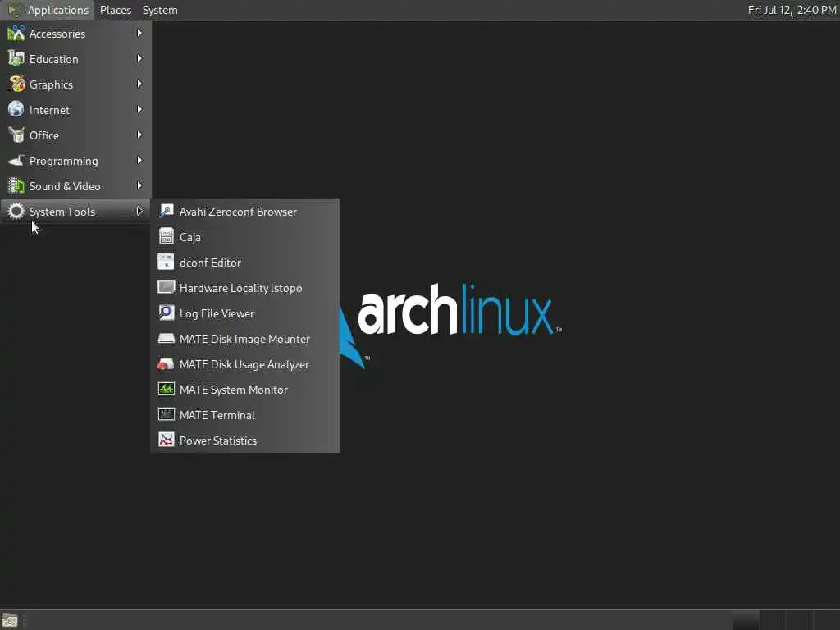
Task: Click the clock showing Fri Jul 12
Action: [x=792, y=10]
